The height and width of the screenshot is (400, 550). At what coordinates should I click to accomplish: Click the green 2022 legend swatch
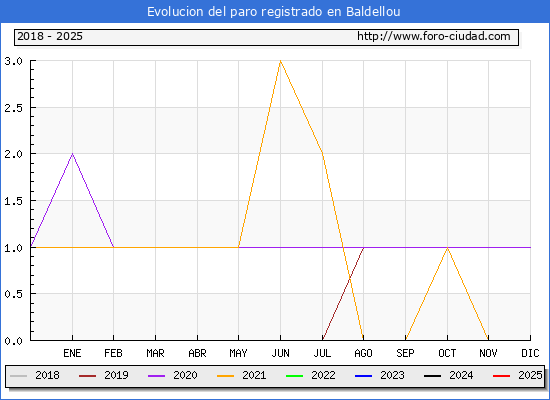[295, 376]
